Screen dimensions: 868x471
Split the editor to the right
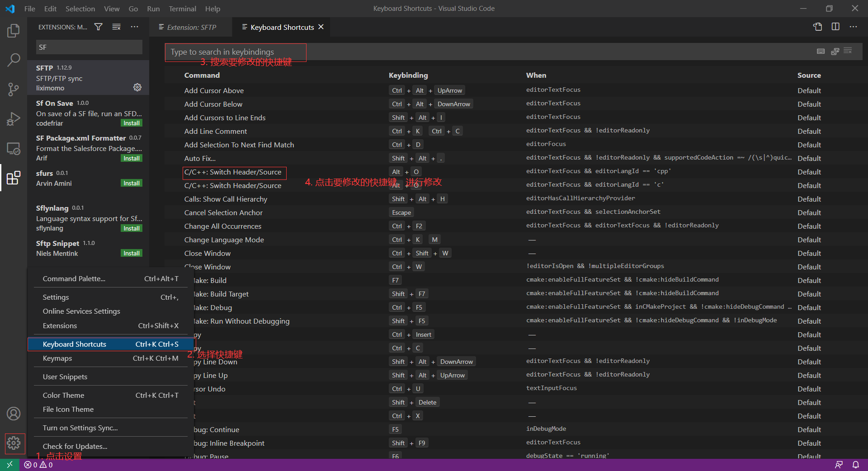[835, 27]
